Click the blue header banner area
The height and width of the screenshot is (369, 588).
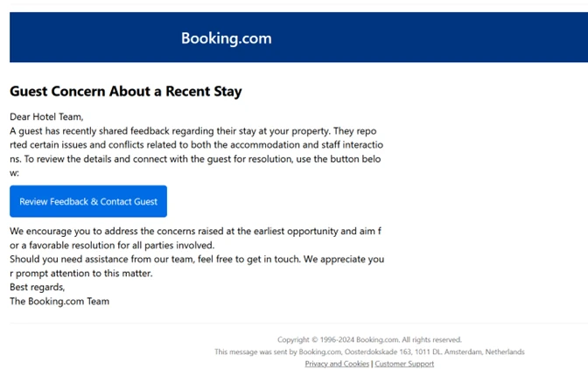click(x=299, y=37)
